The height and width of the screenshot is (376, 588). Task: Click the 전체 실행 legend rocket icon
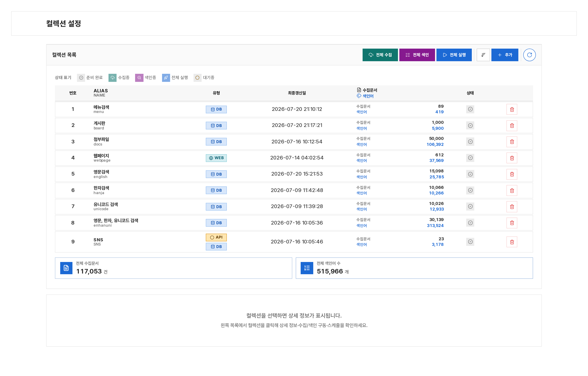[x=166, y=78]
